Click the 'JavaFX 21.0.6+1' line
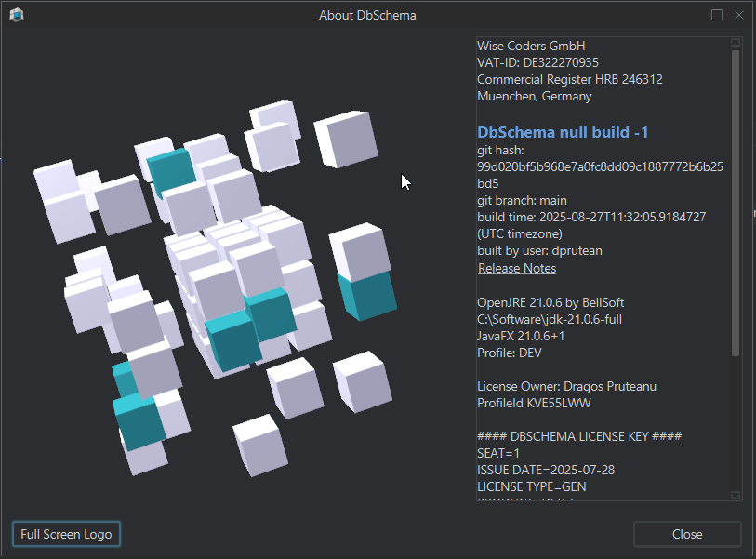Screen dimensions: 756x559 [521, 336]
